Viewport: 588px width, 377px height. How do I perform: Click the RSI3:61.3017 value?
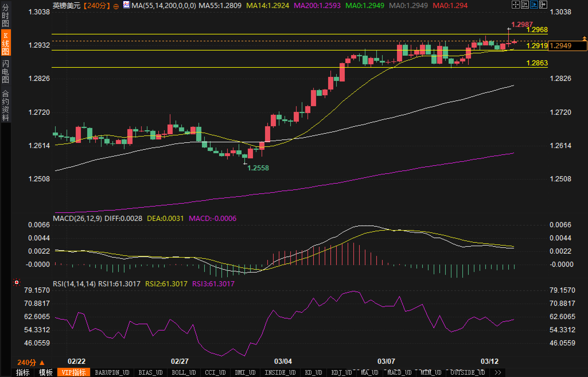(213, 284)
